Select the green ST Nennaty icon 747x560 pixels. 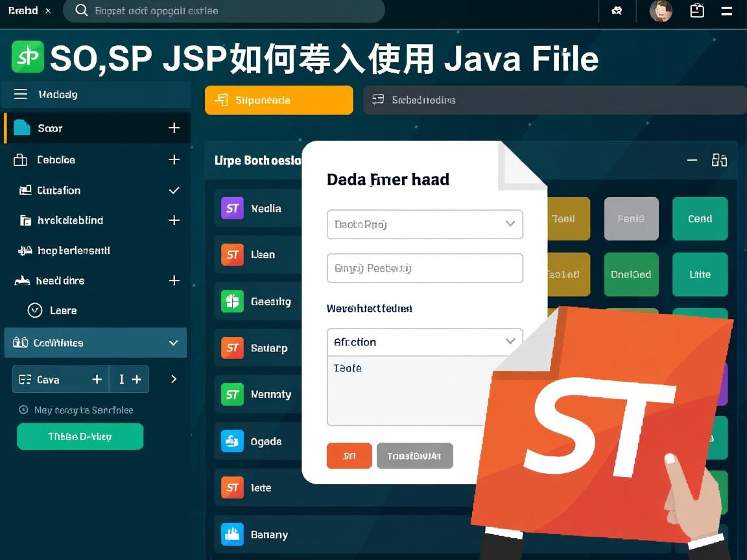(232, 394)
